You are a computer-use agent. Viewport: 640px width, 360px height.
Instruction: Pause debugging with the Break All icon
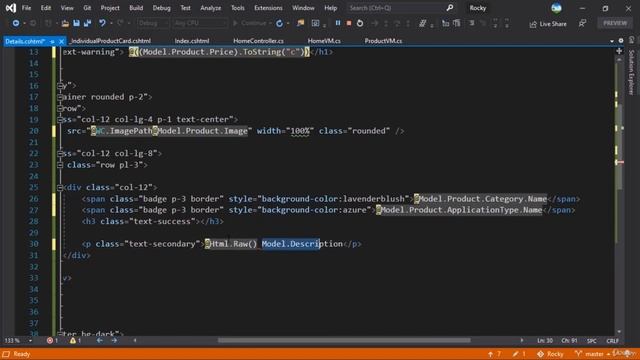[x=338, y=23]
